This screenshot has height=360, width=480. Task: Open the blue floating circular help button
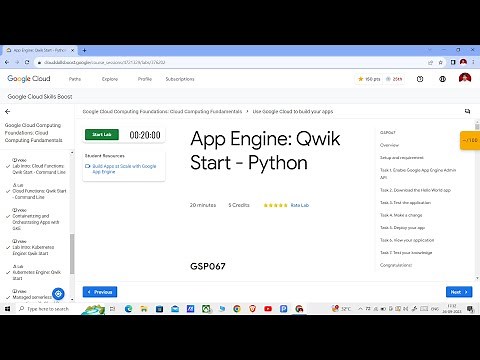(58, 294)
